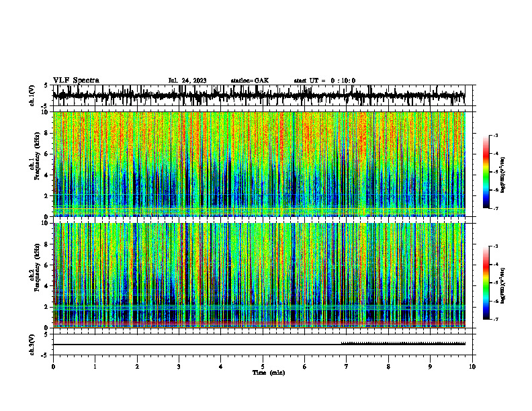Click the "Time (min)" x-axis label

click(269, 373)
